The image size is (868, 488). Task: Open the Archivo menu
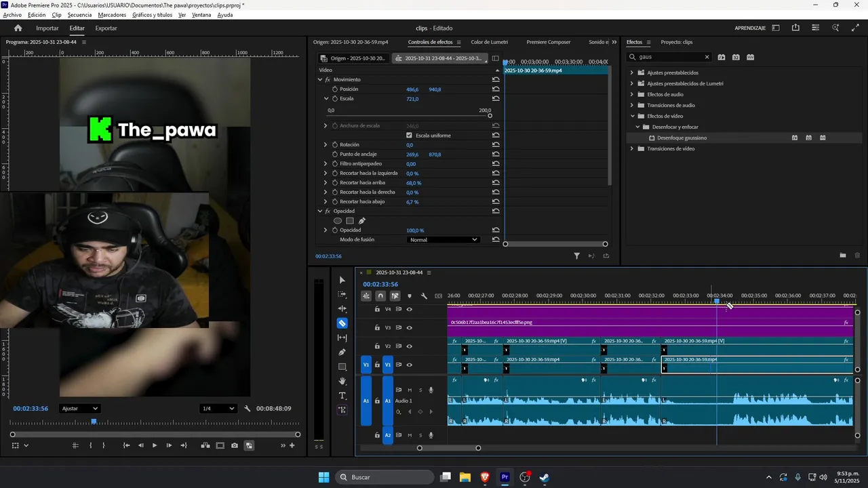(12, 15)
